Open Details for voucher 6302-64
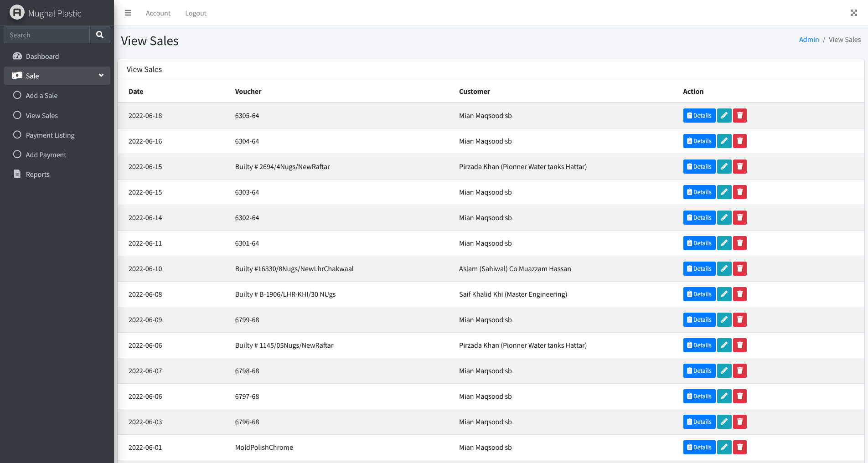Viewport: 868px width, 463px height. point(699,218)
